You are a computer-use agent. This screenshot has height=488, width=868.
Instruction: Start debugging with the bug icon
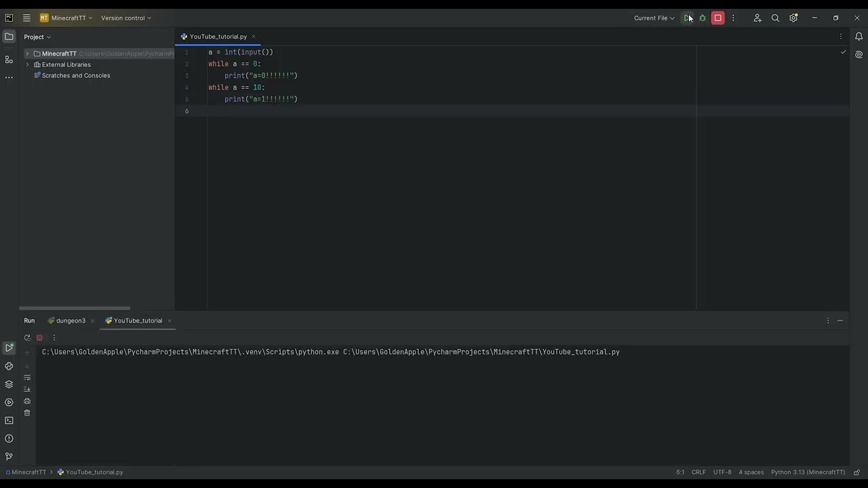pos(703,18)
